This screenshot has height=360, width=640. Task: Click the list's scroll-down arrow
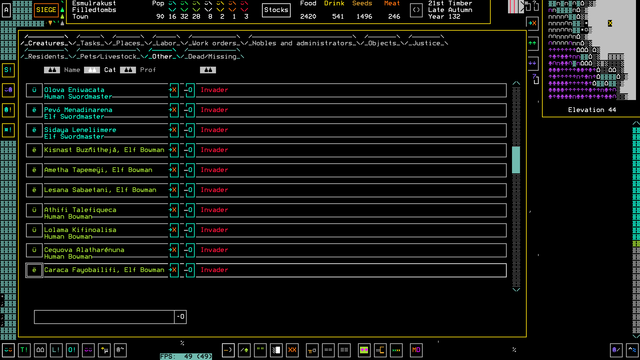pos(516,289)
